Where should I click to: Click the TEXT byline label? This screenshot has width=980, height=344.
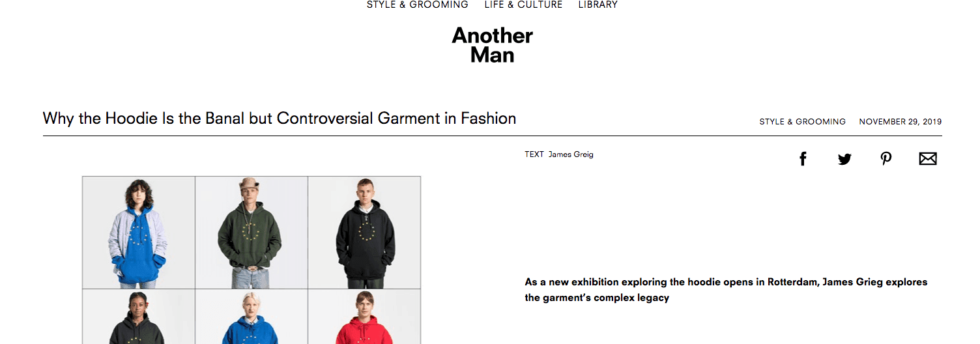pos(534,154)
